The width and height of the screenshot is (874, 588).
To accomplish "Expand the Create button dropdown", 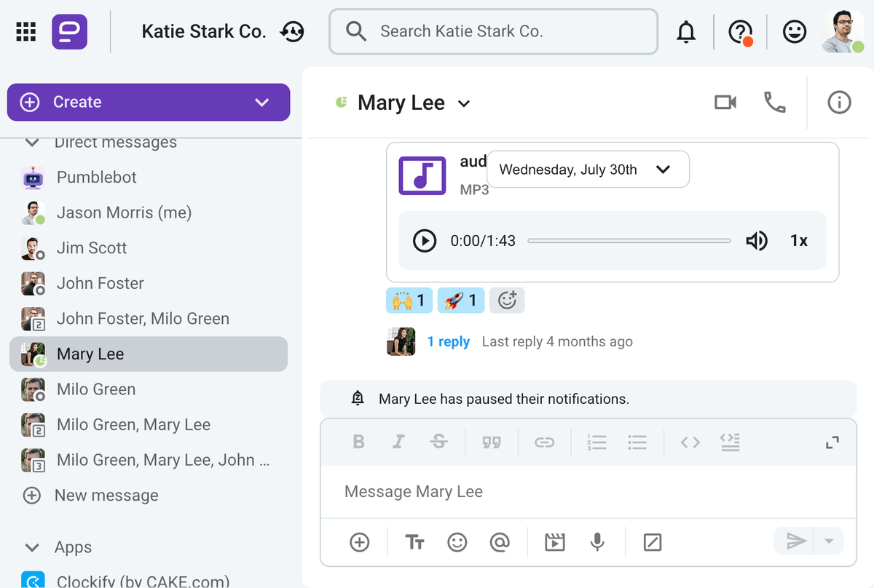I will coord(262,103).
